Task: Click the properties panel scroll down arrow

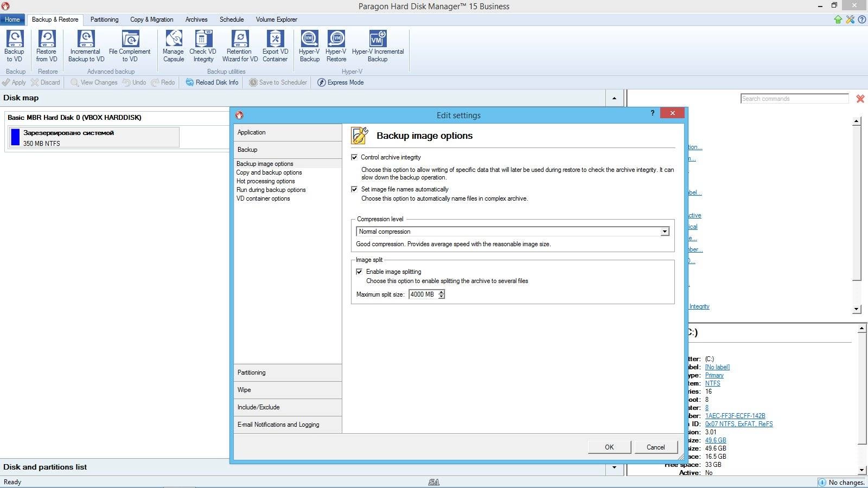Action: [861, 471]
